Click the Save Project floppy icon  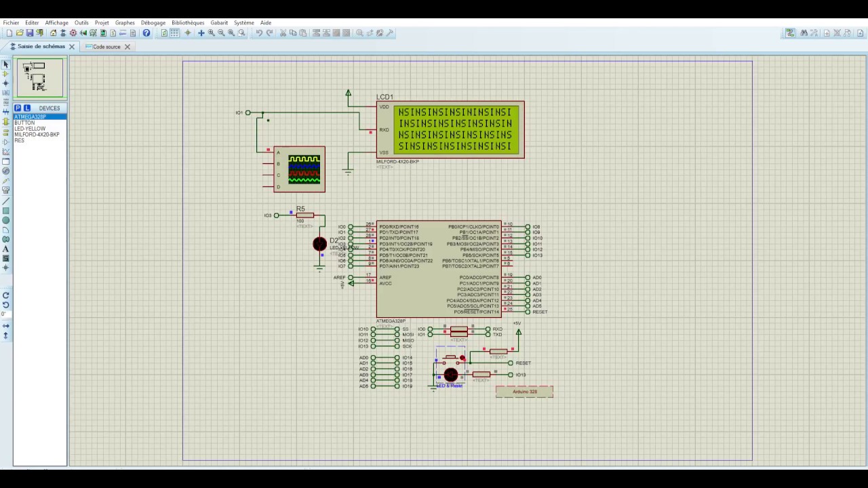[29, 33]
